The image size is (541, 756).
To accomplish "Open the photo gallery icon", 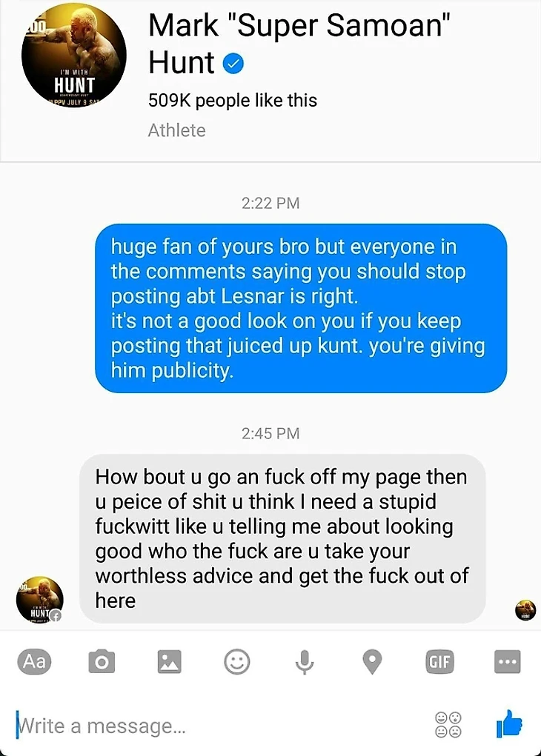I will click(170, 661).
